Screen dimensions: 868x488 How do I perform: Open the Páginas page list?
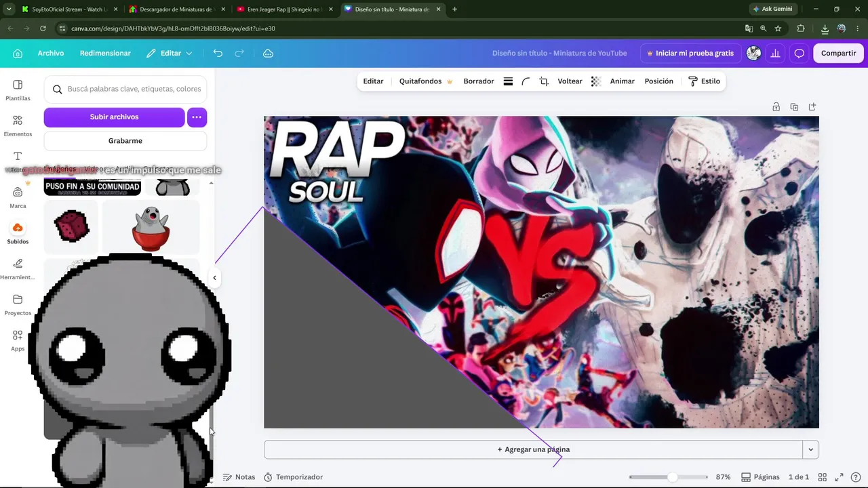(x=761, y=477)
